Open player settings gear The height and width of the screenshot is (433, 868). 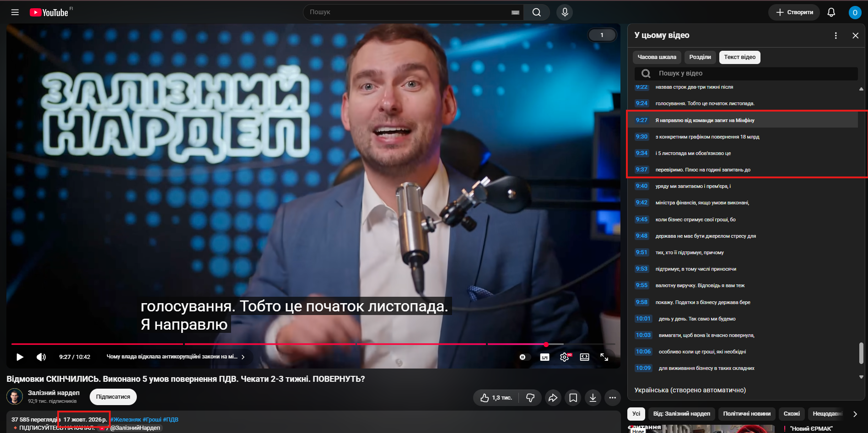pyautogui.click(x=565, y=357)
